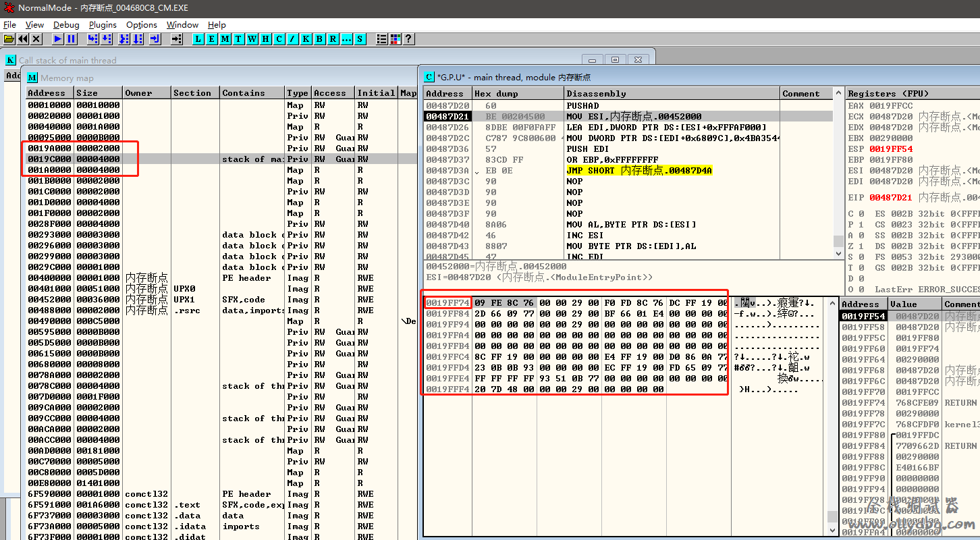Select memory row 00488000 .rsrc section
Viewport: 980px width, 540px height.
pos(221,310)
